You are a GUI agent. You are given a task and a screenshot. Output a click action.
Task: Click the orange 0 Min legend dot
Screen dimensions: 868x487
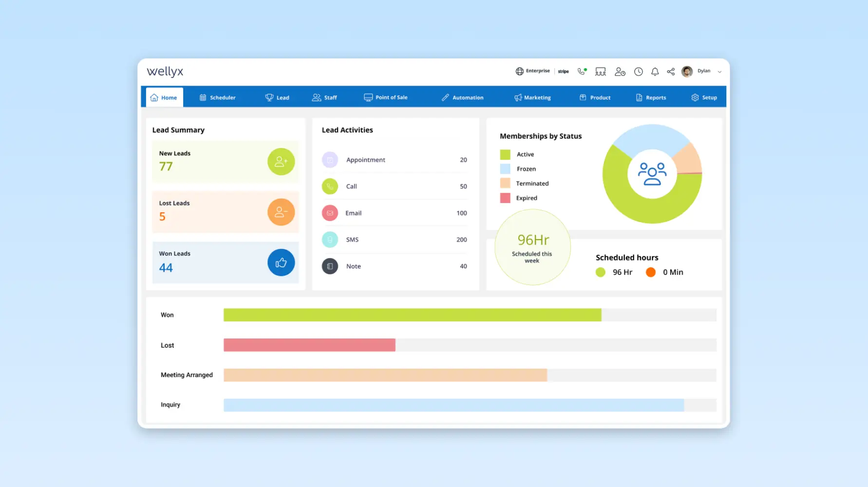651,272
